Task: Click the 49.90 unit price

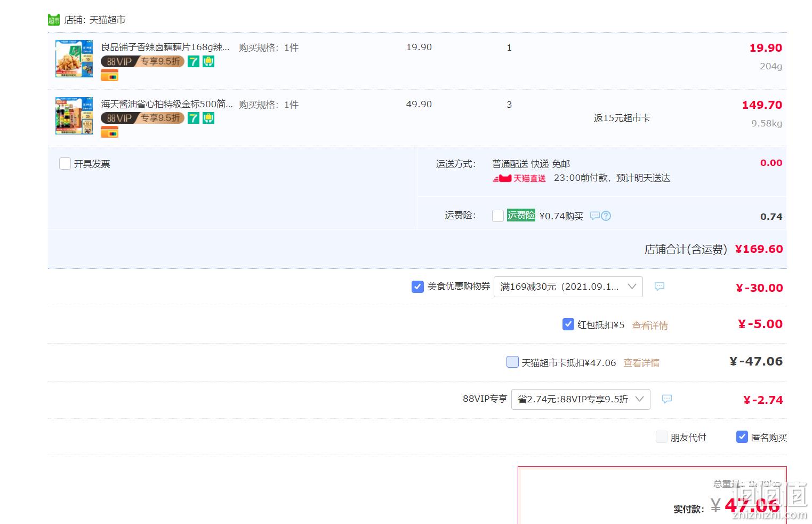Action: pos(419,104)
